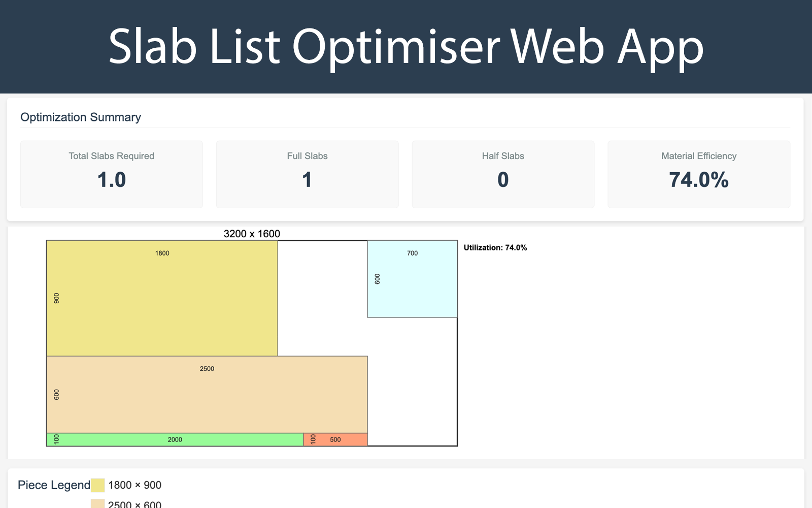The image size is (812, 508).
Task: Click the Utilization: 74.0% text
Action: (495, 247)
